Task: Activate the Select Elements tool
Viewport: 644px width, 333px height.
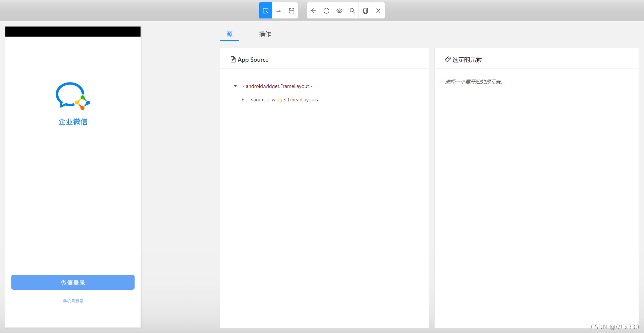Action: (266, 11)
